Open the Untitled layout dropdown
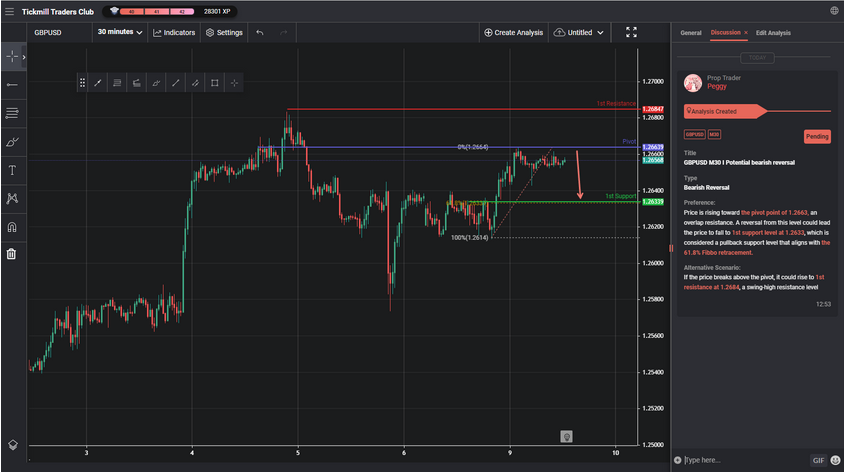Screen dimensions: 844x472 pyautogui.click(x=579, y=32)
